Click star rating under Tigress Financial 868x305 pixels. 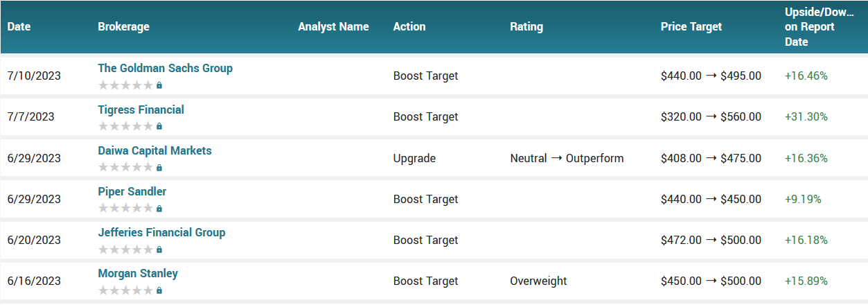pyautogui.click(x=125, y=126)
